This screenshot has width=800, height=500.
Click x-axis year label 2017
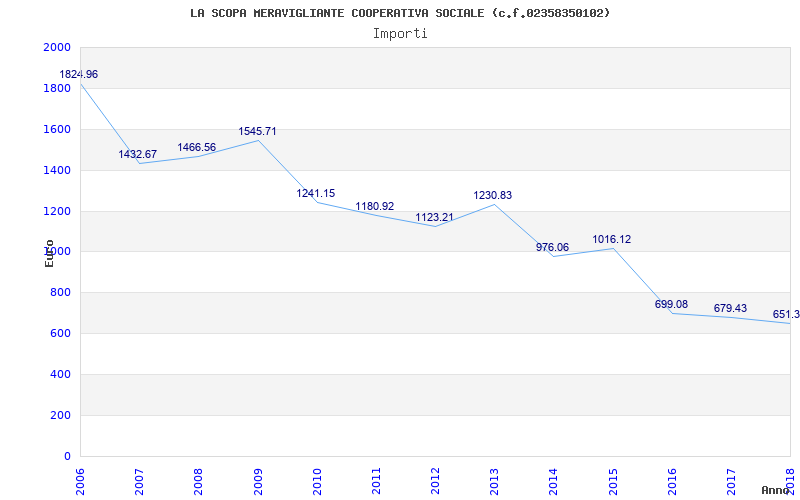click(731, 482)
